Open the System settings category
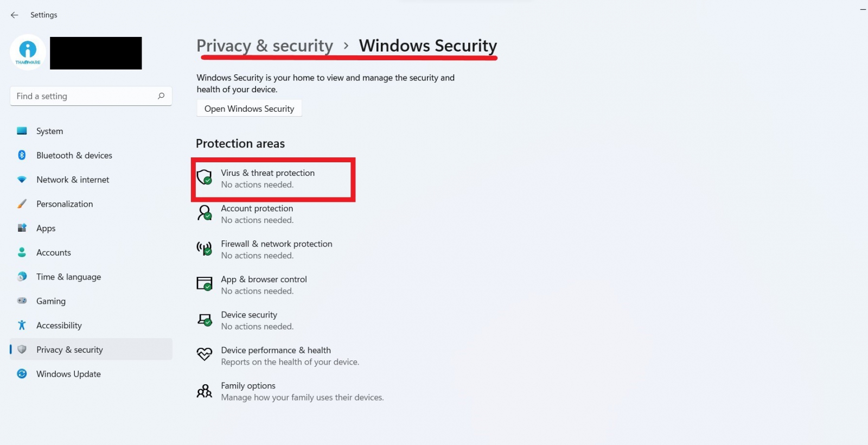 49,131
